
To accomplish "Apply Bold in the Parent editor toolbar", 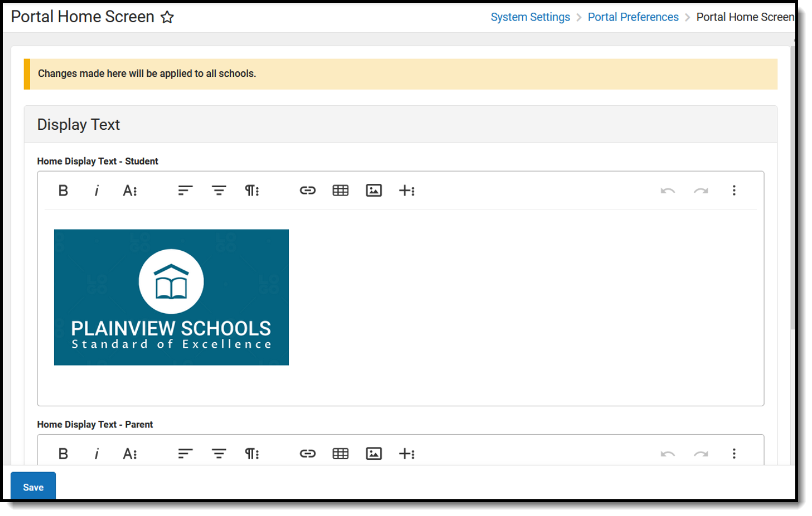I will click(x=63, y=454).
